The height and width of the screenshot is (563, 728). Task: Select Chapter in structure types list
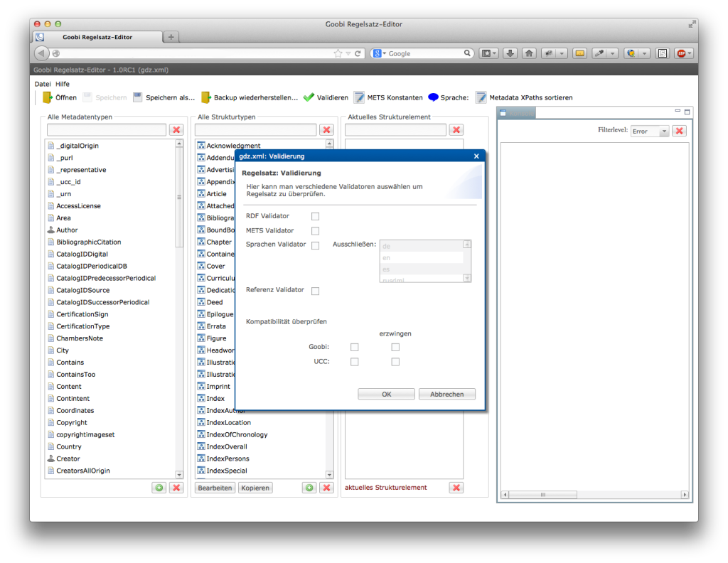coord(219,242)
